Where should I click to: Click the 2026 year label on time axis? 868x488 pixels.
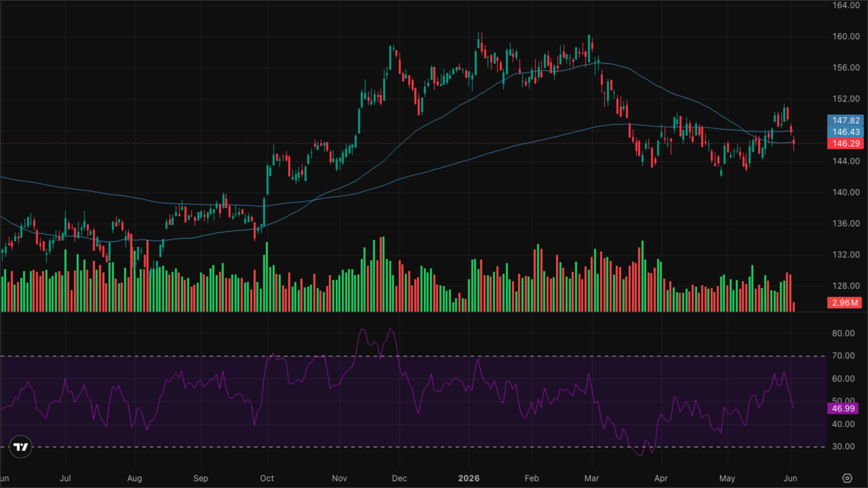[x=469, y=478]
